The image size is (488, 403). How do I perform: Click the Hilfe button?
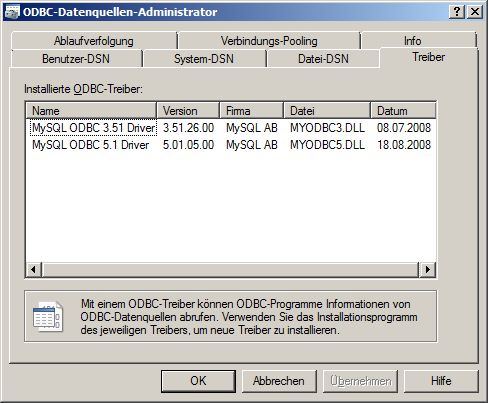pyautogui.click(x=441, y=381)
